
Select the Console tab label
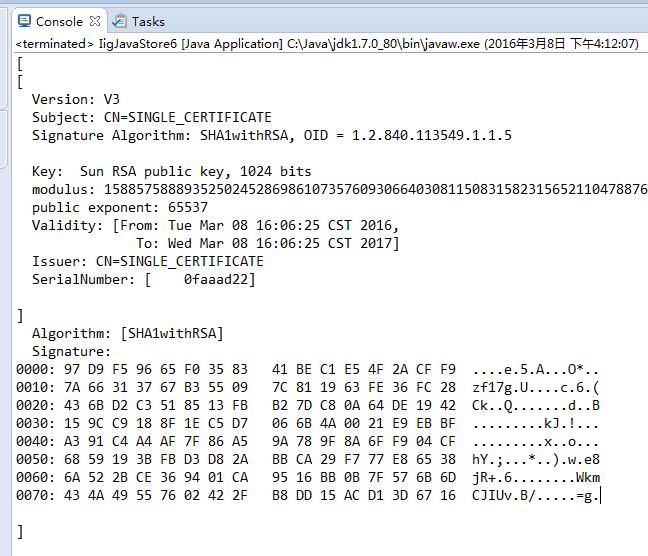point(59,21)
